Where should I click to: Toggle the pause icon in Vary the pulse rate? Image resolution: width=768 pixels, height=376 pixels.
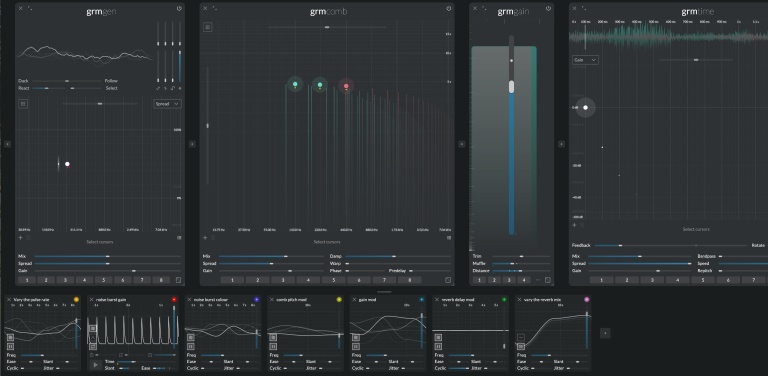pos(11,346)
